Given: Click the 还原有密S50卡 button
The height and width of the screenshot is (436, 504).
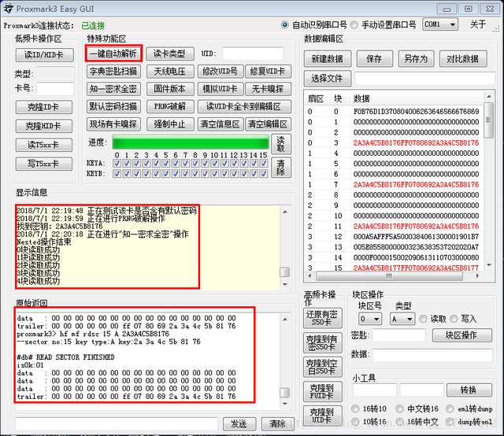Looking at the screenshot, I should tap(322, 318).
